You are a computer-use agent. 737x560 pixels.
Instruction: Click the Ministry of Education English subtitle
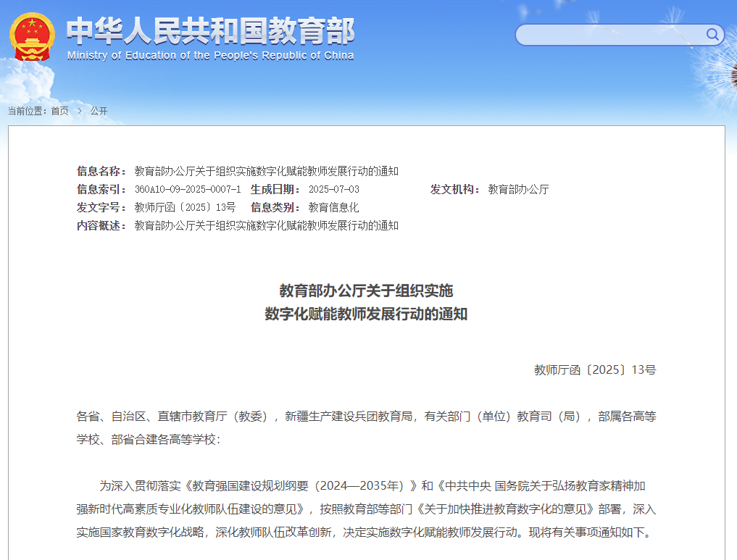[x=210, y=56]
